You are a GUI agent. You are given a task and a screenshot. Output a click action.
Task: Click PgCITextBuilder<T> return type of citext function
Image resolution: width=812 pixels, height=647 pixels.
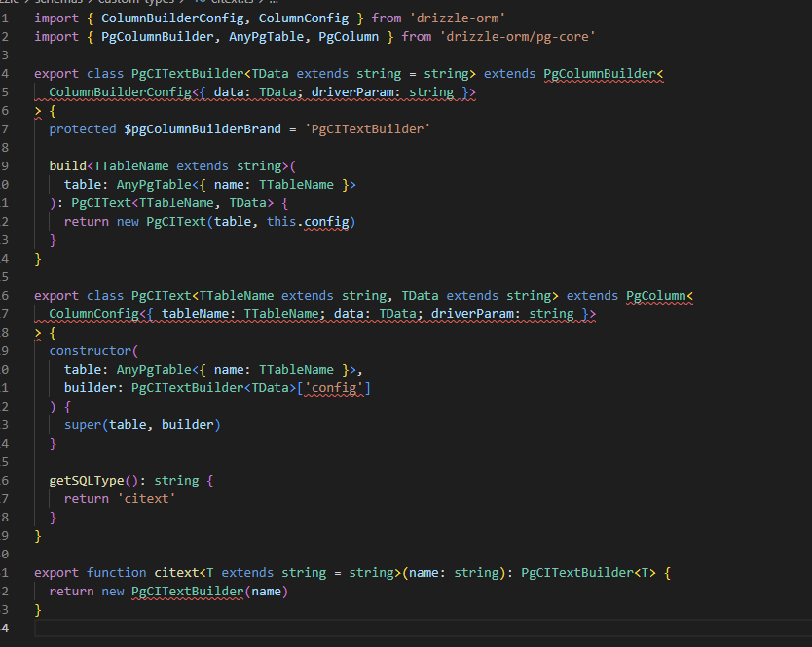(588, 573)
